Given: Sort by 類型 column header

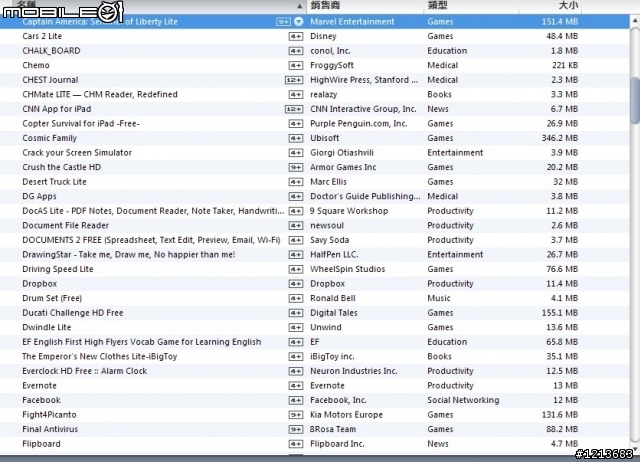Looking at the screenshot, I should pos(437,5).
